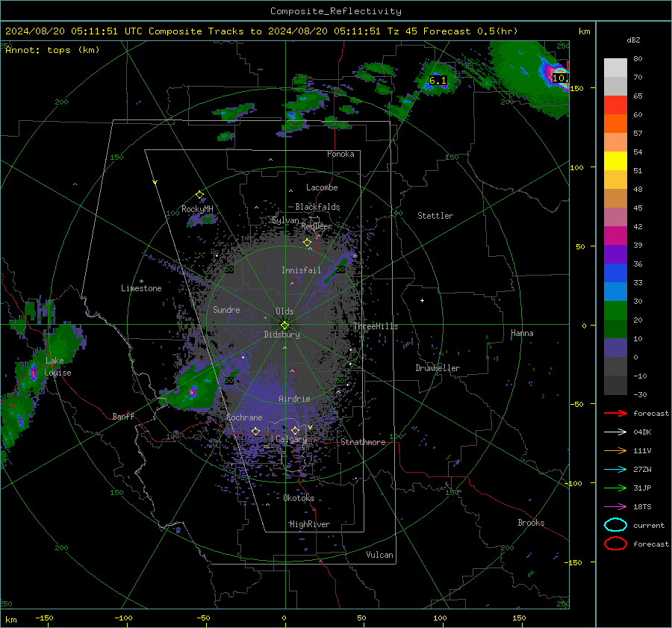This screenshot has height=628, width=672.
Task: Click the Composite_Reflectivity title
Action: coord(336,11)
